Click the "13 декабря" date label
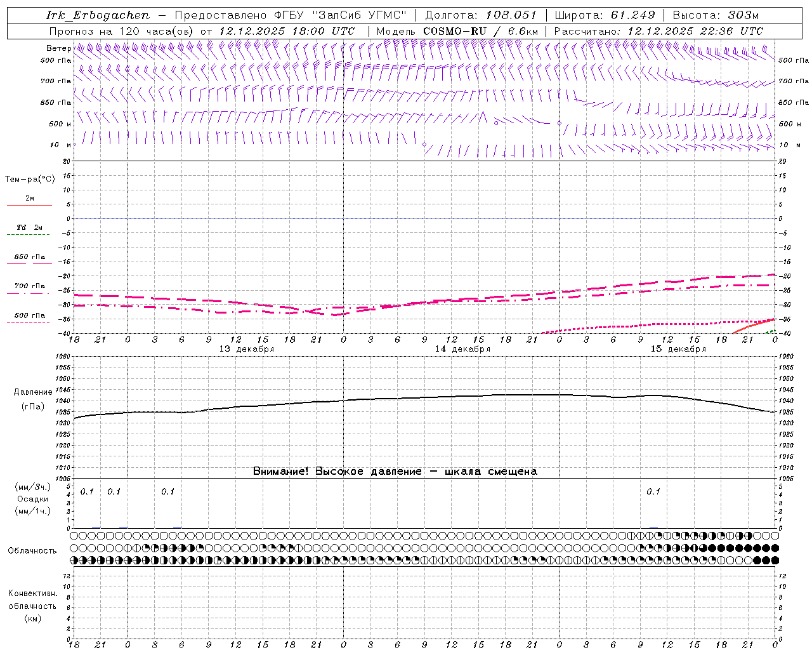The width and height of the screenshot is (812, 650). pyautogui.click(x=247, y=349)
